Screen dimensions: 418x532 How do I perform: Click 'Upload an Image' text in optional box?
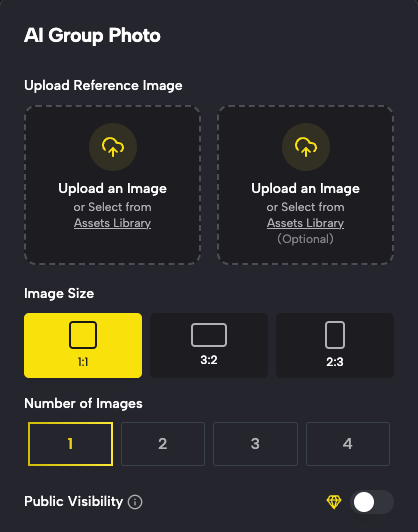[x=305, y=188]
